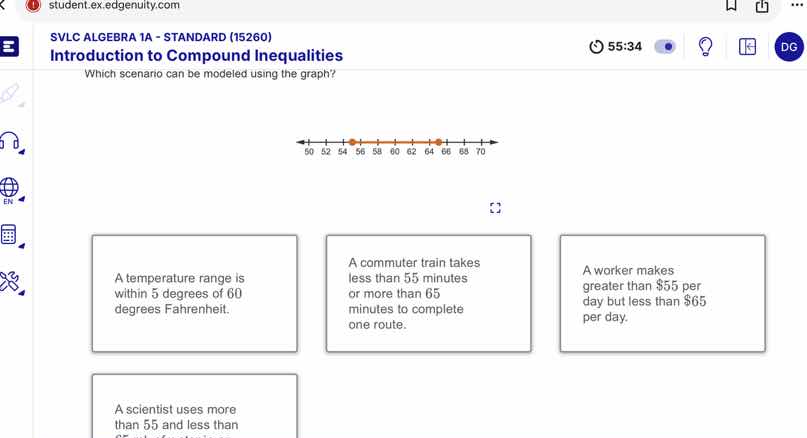Click the 55:34 countdown timer
The width and height of the screenshot is (807, 438).
[x=616, y=47]
